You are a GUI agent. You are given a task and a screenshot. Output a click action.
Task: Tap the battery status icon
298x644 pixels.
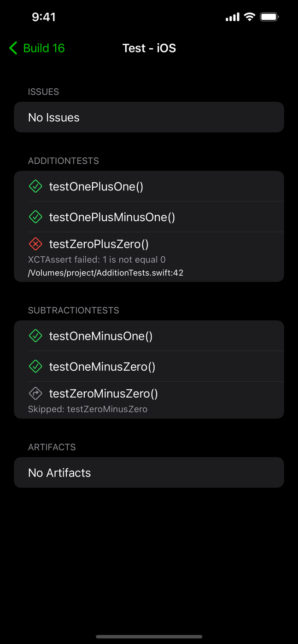point(269,17)
